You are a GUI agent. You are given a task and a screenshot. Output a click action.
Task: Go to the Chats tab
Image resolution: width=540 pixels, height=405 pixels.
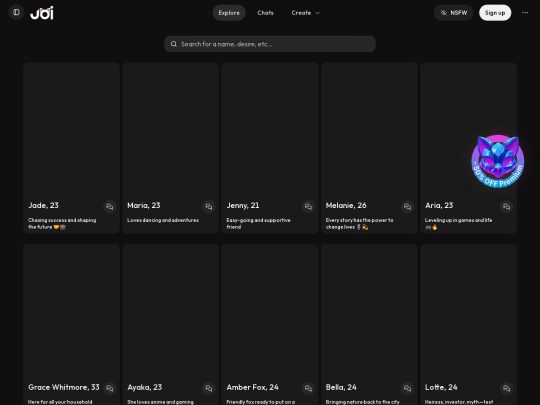[x=265, y=13]
